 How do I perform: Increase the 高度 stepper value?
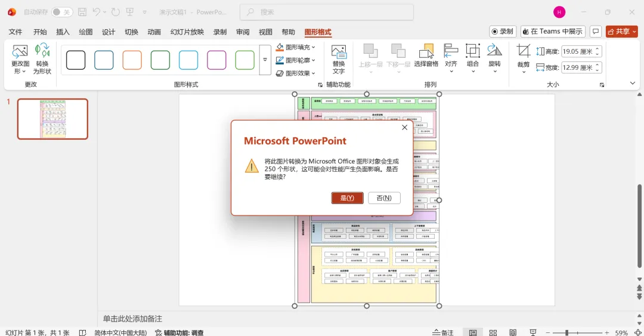598,49
